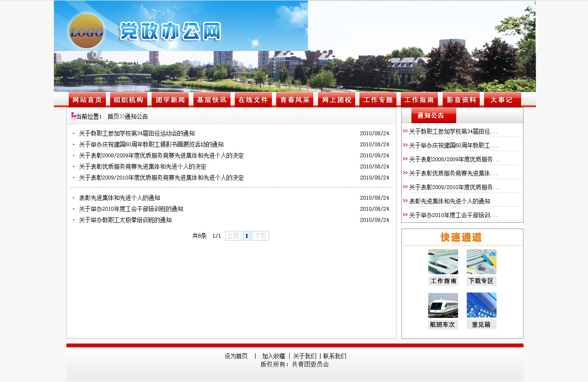Viewport: 588px width, 382px height.
Task: Click 通知公告 in the breadcrumb path
Action: [x=136, y=116]
